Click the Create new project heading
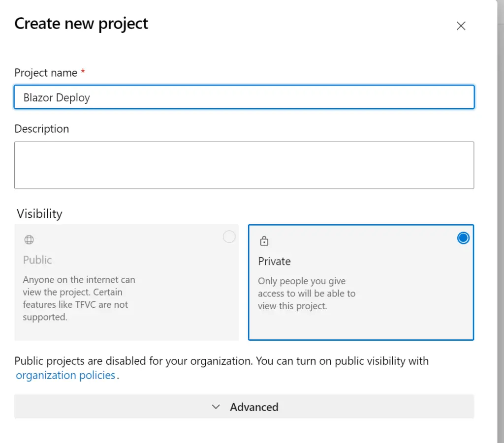 pyautogui.click(x=81, y=24)
